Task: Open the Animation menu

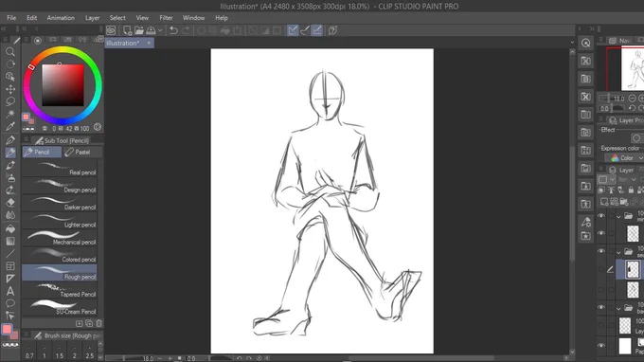Action: 61,18
